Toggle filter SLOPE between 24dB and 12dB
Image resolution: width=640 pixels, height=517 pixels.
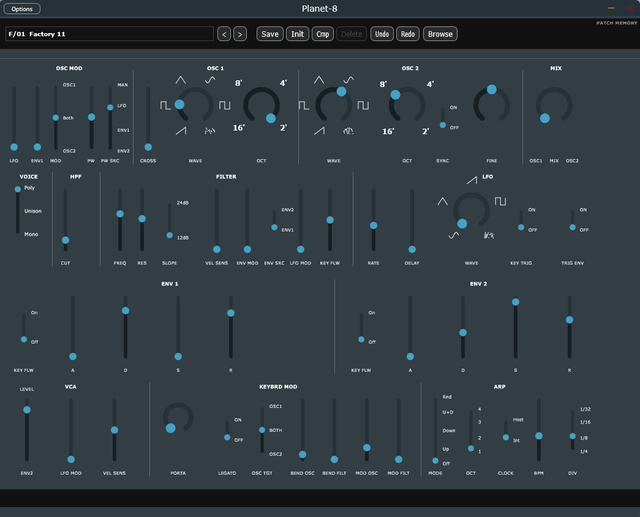[169, 220]
